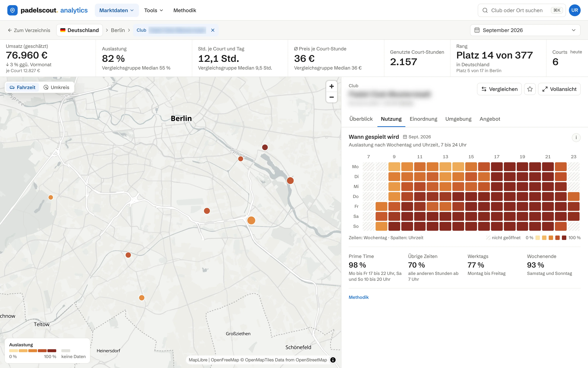Zoom in on the map
Viewport: 588px width, 368px height.
coord(331,86)
